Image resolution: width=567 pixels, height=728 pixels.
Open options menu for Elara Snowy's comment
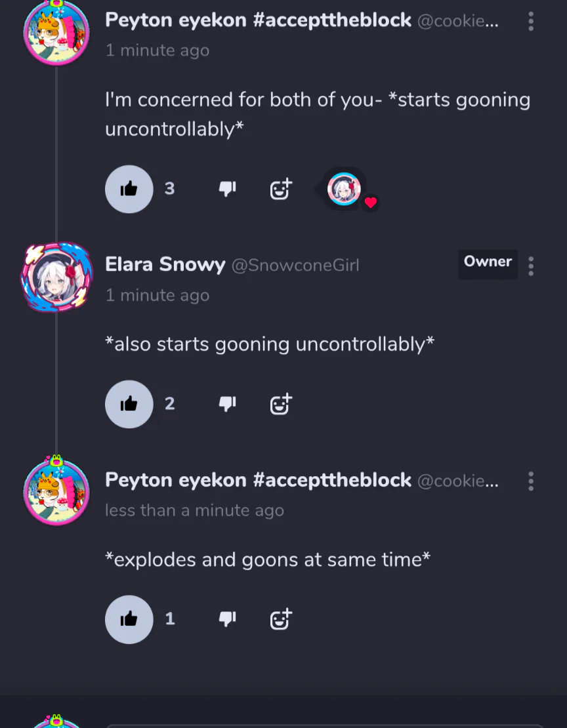click(531, 266)
